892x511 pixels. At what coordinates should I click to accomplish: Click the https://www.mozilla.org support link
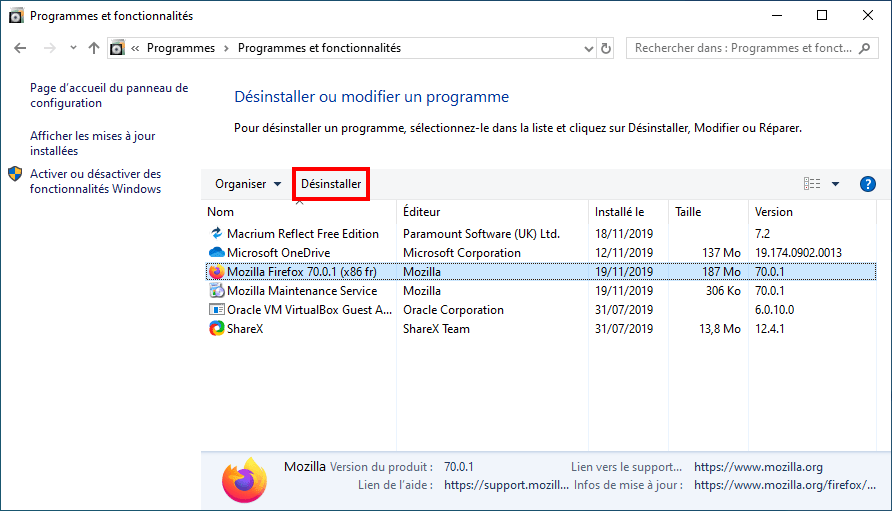[x=758, y=467]
